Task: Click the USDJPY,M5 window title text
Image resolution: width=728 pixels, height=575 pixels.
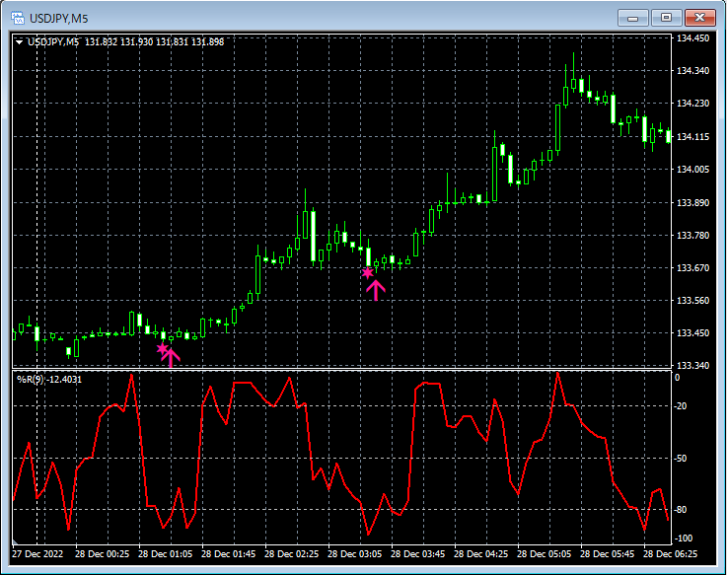Action: [59, 19]
